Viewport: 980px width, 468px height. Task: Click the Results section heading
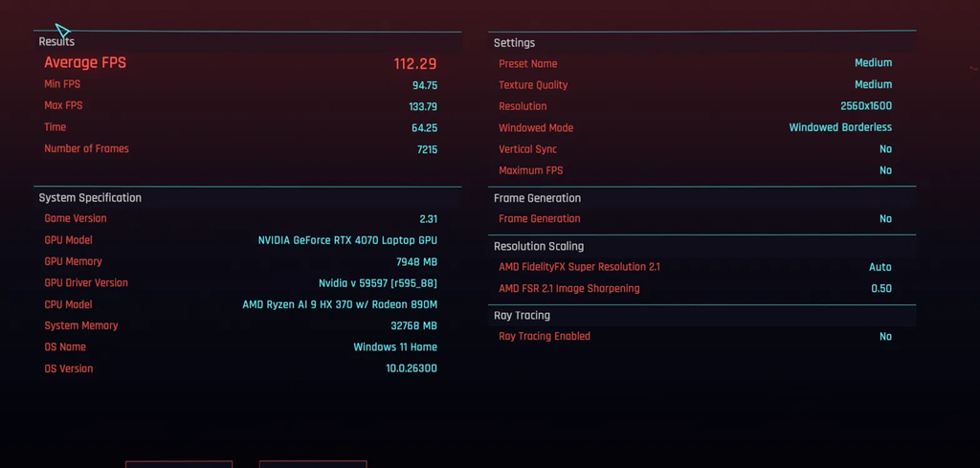(x=56, y=42)
